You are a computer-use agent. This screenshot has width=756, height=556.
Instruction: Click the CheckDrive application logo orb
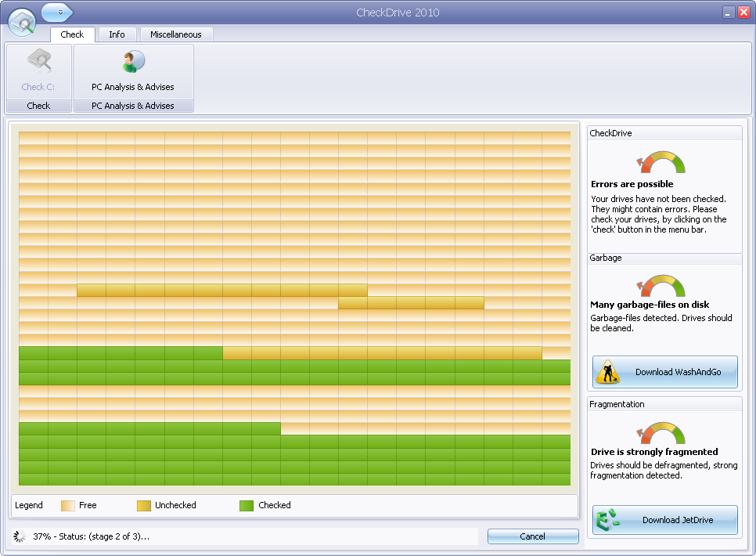(x=22, y=22)
